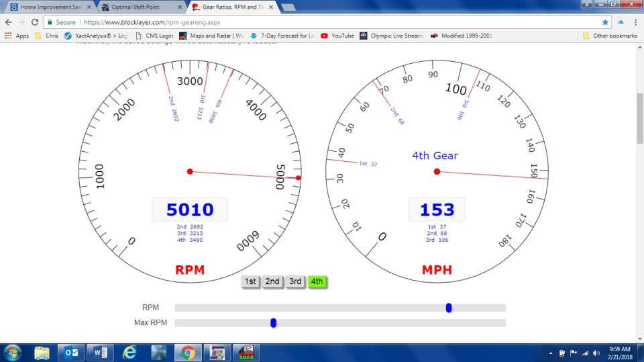Open the Modified 1995-2001 bookmark
The image size is (644, 362).
462,36
